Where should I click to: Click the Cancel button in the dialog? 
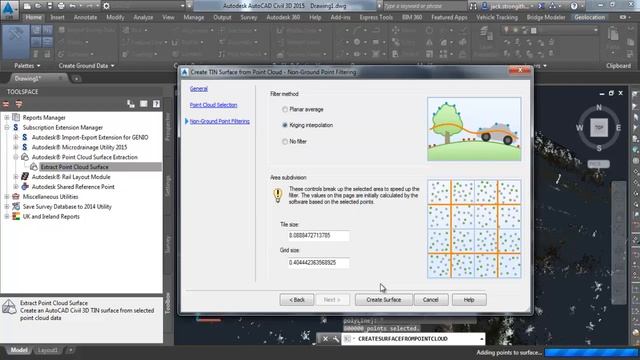[431, 300]
